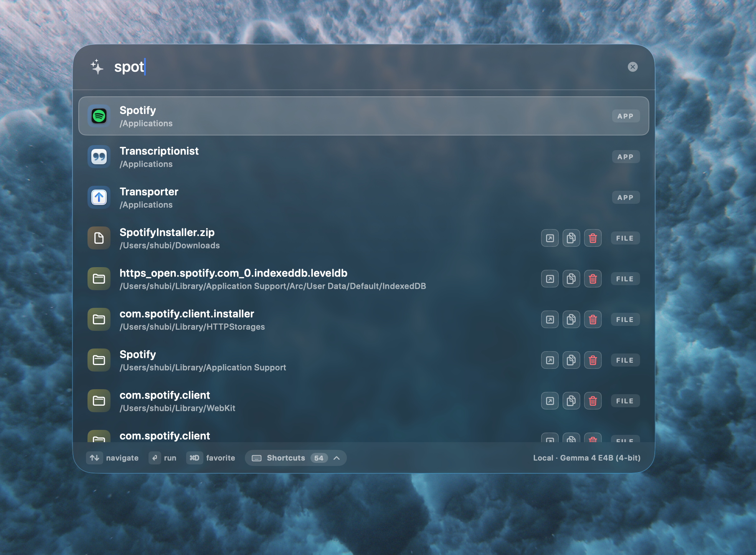Trash the Application Support Spotify folder

click(x=593, y=360)
